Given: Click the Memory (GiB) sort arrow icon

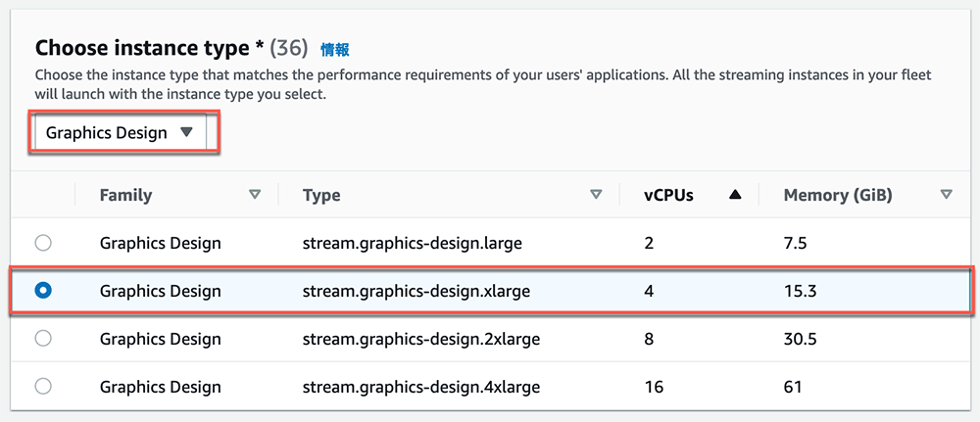Looking at the screenshot, I should tap(947, 195).
